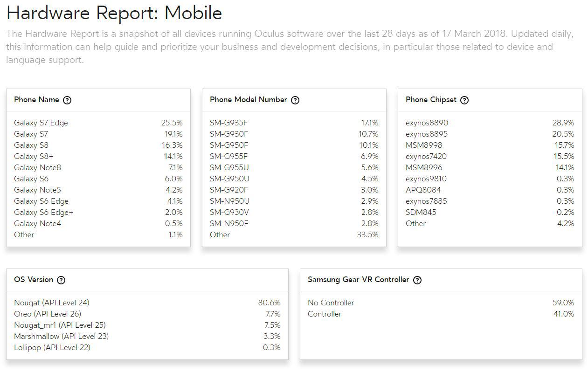Click the OS Version help icon

61,280
